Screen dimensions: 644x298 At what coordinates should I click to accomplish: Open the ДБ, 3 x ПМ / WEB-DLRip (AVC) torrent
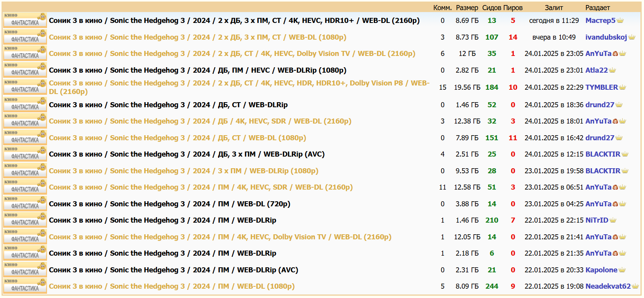point(187,154)
